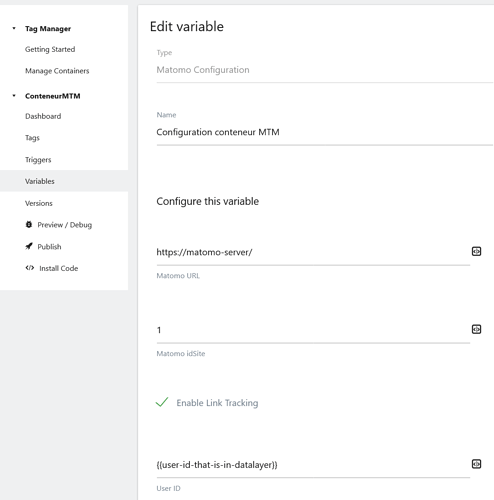Open the Variables menu item
The image size is (494, 500).
40,181
